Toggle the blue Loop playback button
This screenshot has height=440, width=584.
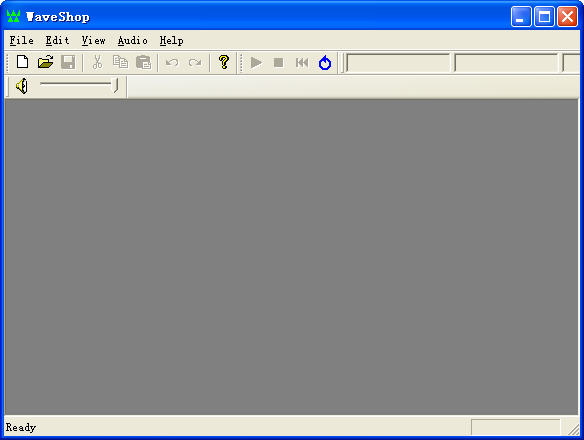[x=325, y=63]
